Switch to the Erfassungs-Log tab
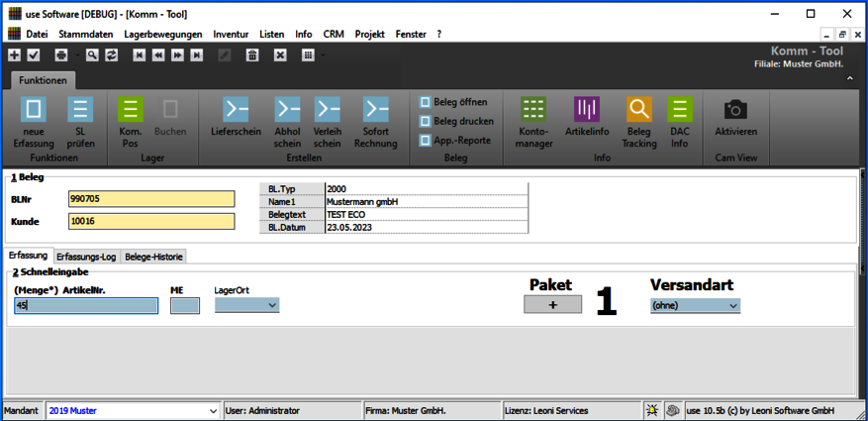Viewport: 868px width, 421px height. click(x=86, y=257)
